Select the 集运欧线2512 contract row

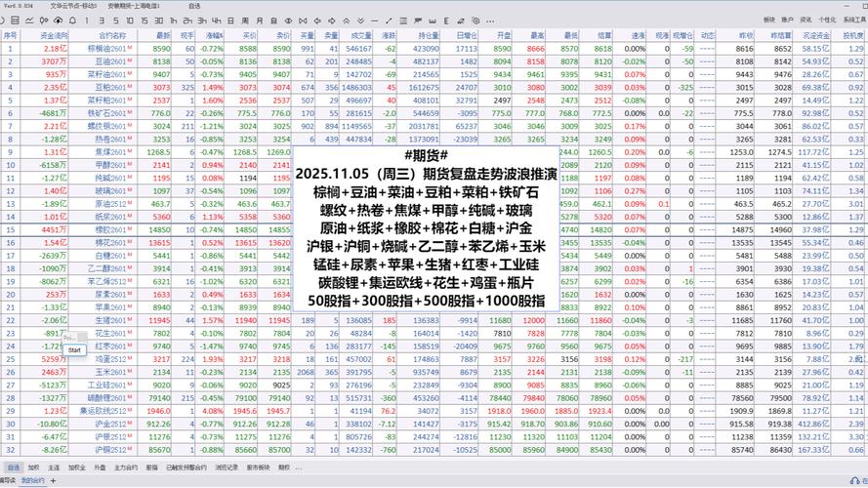[434, 411]
